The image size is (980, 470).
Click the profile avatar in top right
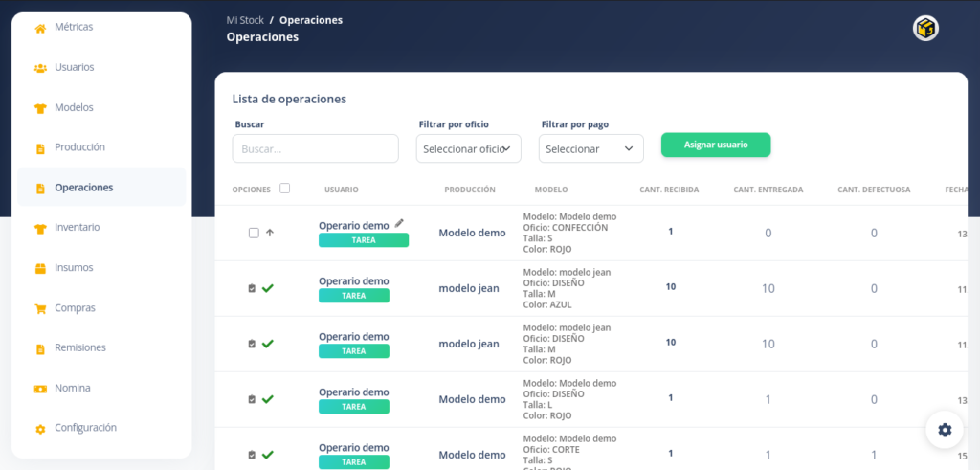click(x=925, y=28)
